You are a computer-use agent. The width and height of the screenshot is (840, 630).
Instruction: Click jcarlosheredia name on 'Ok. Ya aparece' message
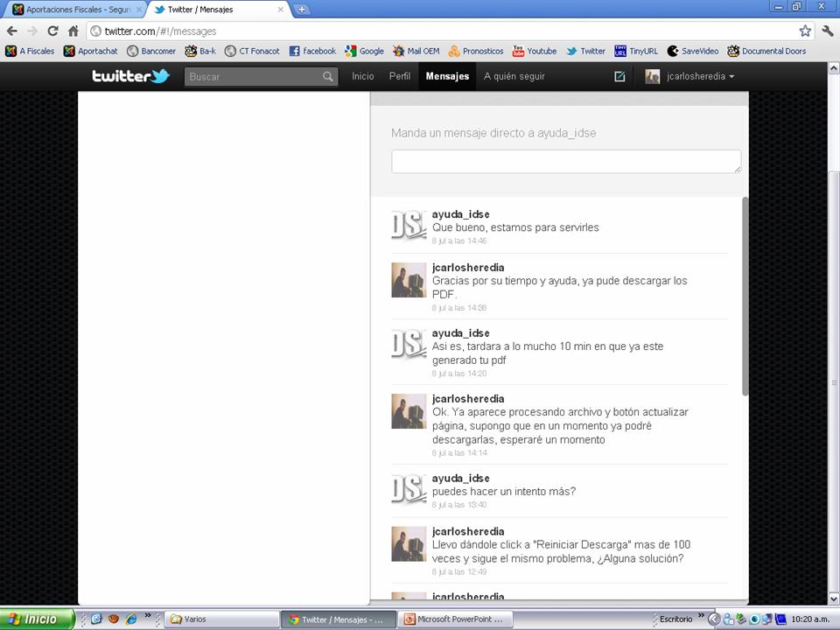coord(468,399)
